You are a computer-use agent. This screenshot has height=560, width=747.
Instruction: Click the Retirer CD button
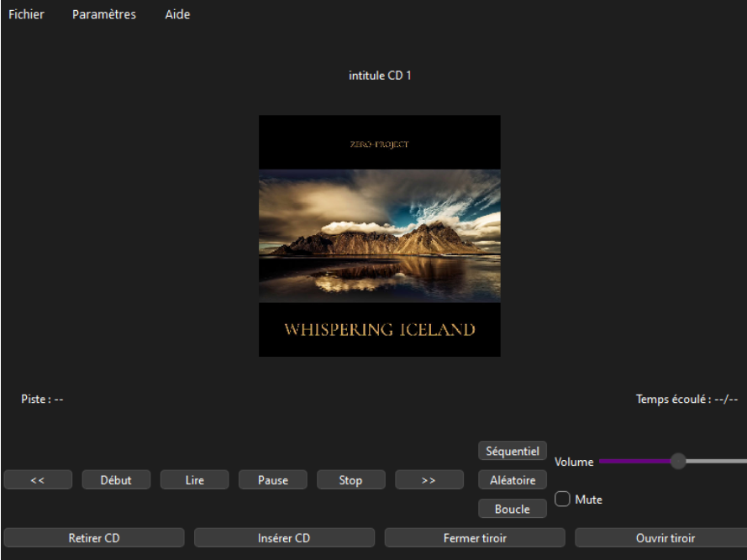point(94,538)
